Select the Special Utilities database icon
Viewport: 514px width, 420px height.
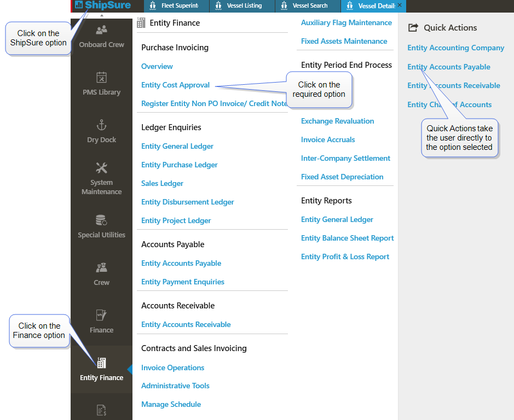click(x=101, y=220)
